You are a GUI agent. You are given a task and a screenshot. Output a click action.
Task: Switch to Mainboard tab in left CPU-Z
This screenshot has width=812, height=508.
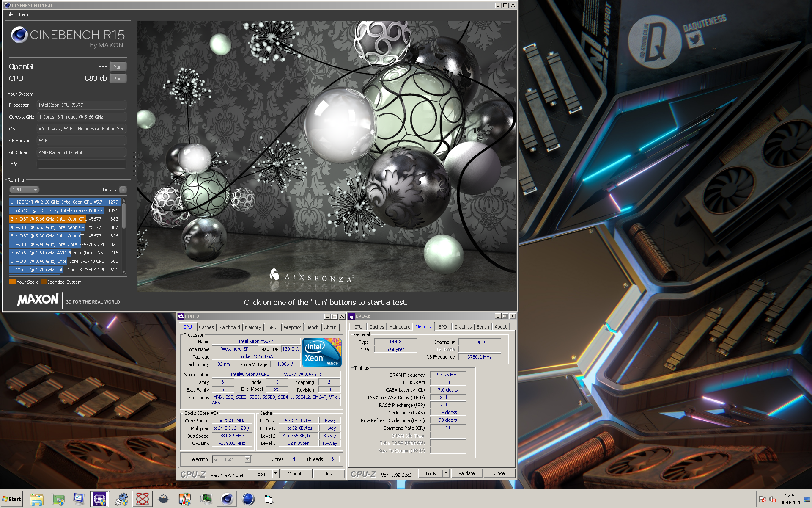click(x=229, y=327)
